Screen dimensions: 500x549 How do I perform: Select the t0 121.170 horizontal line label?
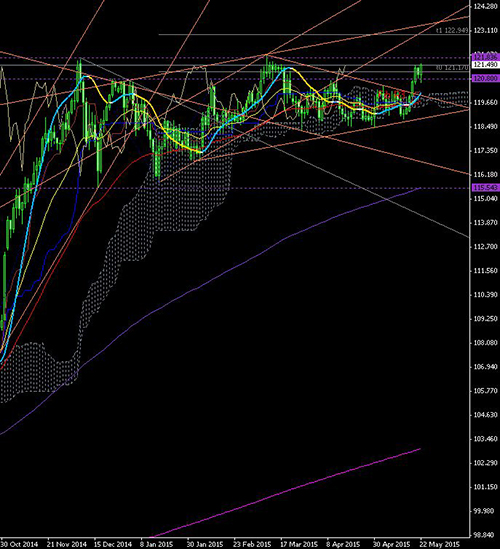pyautogui.click(x=452, y=68)
